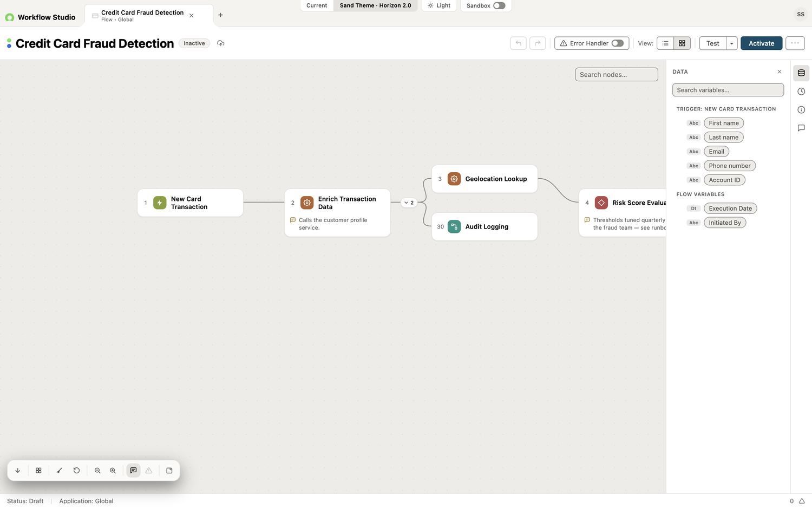This screenshot has height=508, width=812.
Task: Toggle the Error Handler switch
Action: (x=617, y=43)
